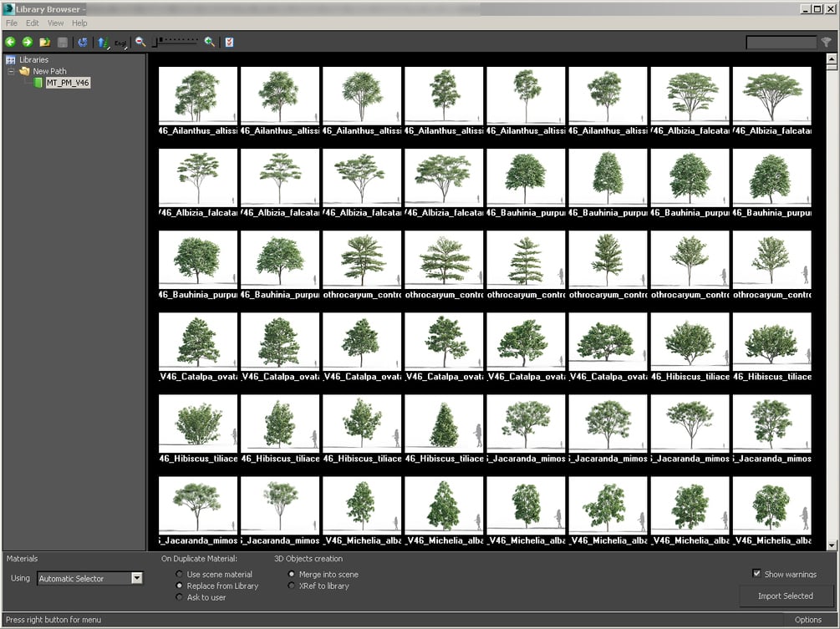Image resolution: width=840 pixels, height=629 pixels.
Task: Select the first Catalpa ovata tree thumbnail
Action: pyautogui.click(x=198, y=342)
